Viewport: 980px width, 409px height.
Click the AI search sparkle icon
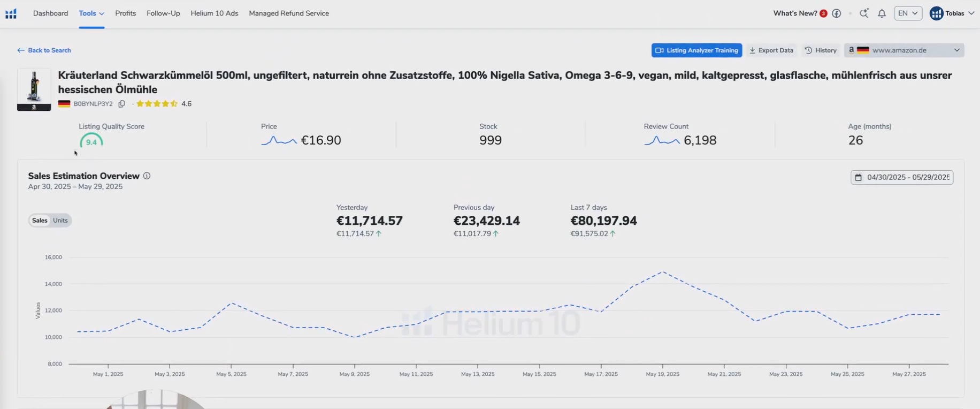[864, 13]
